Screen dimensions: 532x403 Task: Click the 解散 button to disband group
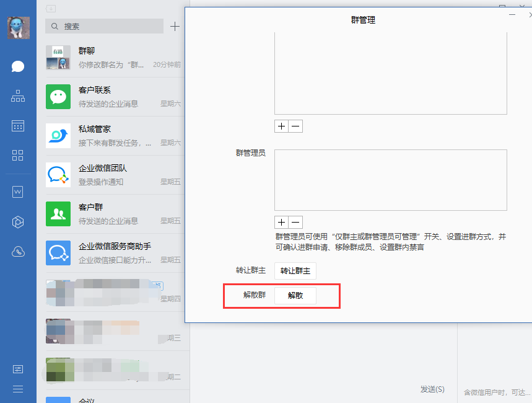(295, 296)
